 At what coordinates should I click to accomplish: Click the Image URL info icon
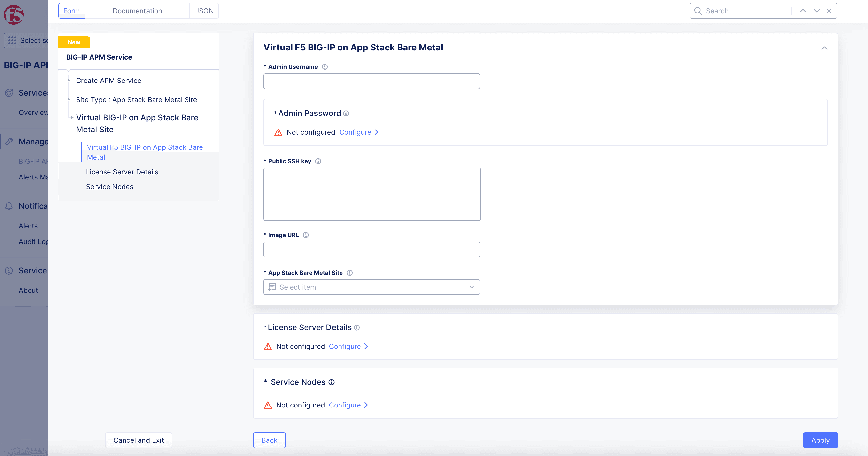306,235
